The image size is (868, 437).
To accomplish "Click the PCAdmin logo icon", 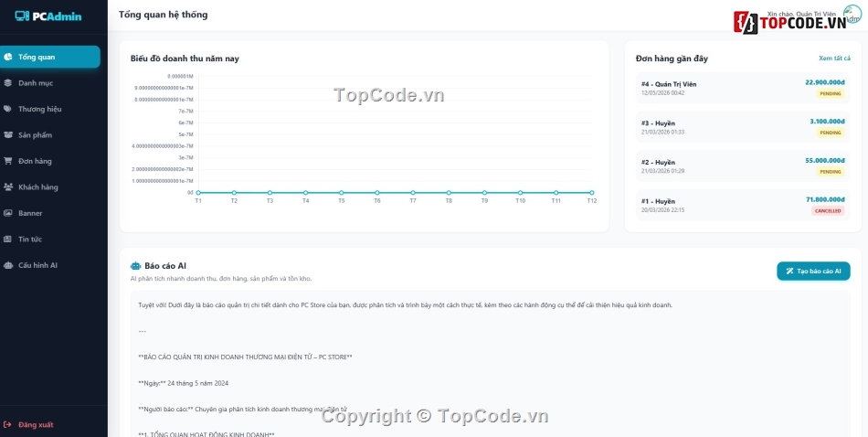I will (22, 16).
